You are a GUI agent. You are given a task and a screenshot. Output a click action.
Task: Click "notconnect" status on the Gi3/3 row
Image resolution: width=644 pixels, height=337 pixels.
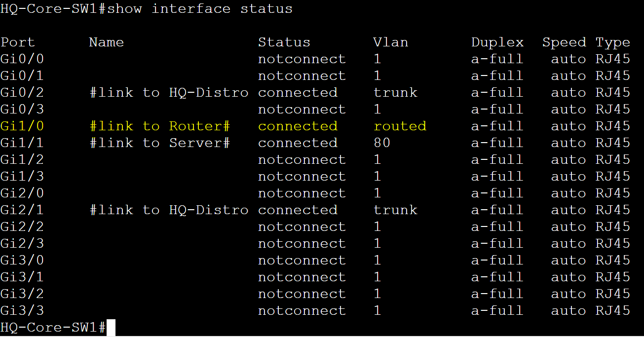(x=302, y=310)
